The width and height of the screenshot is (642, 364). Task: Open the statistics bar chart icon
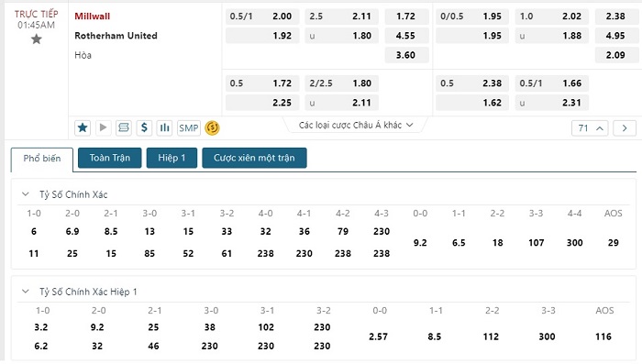tap(164, 127)
